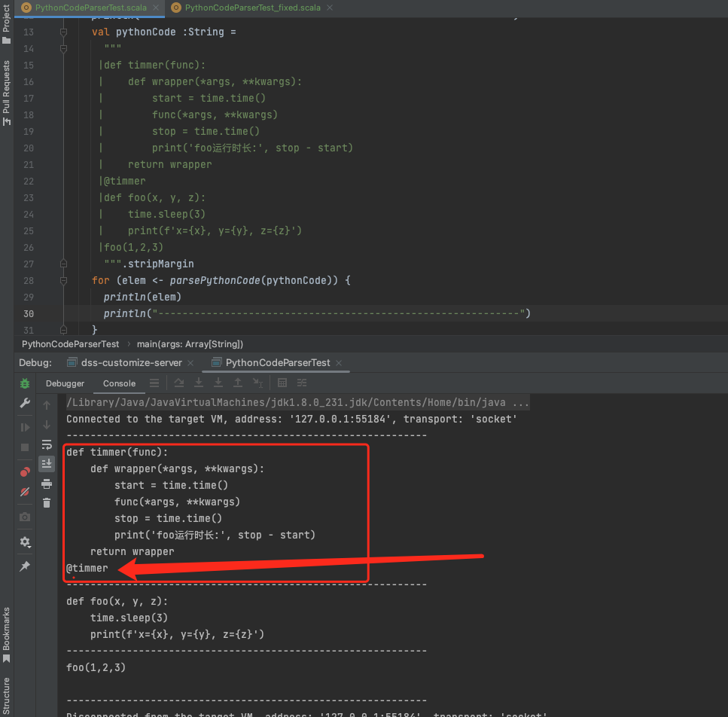Close PythonCodeParserTest.scala editor tab
Image resolution: width=728 pixels, height=717 pixels.
click(156, 8)
